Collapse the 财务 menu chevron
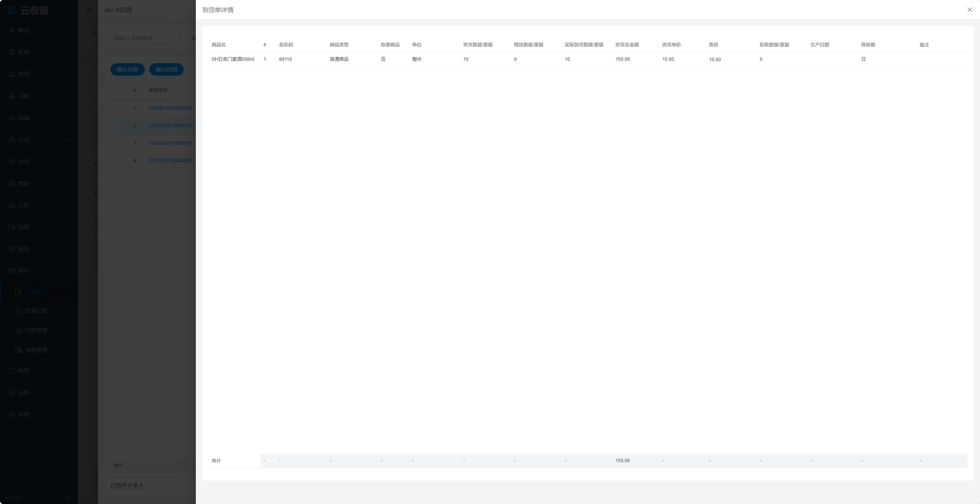This screenshot has height=504, width=980. tap(69, 271)
